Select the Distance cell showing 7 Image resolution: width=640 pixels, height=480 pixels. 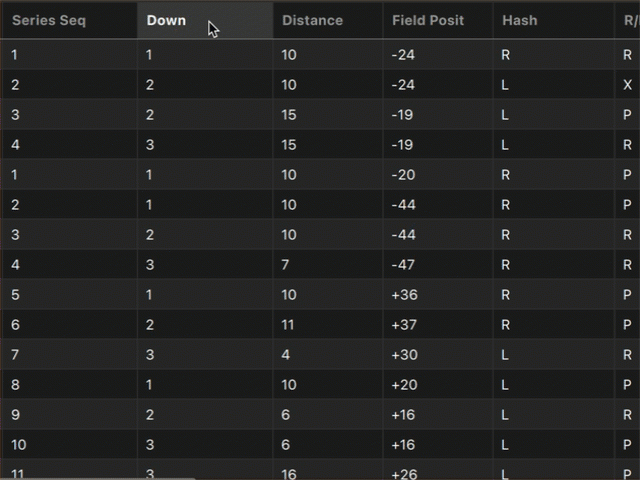coord(287,265)
